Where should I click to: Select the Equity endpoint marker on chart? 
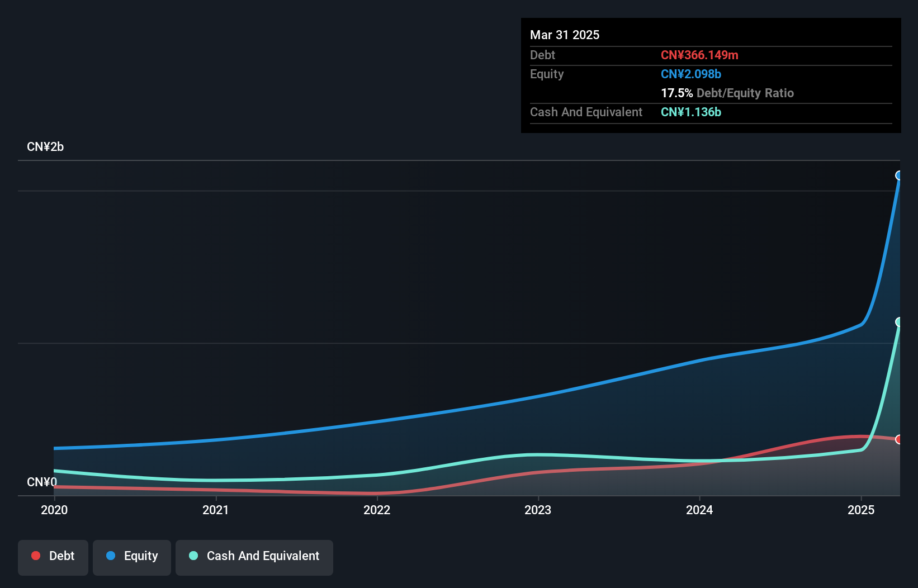(x=899, y=176)
